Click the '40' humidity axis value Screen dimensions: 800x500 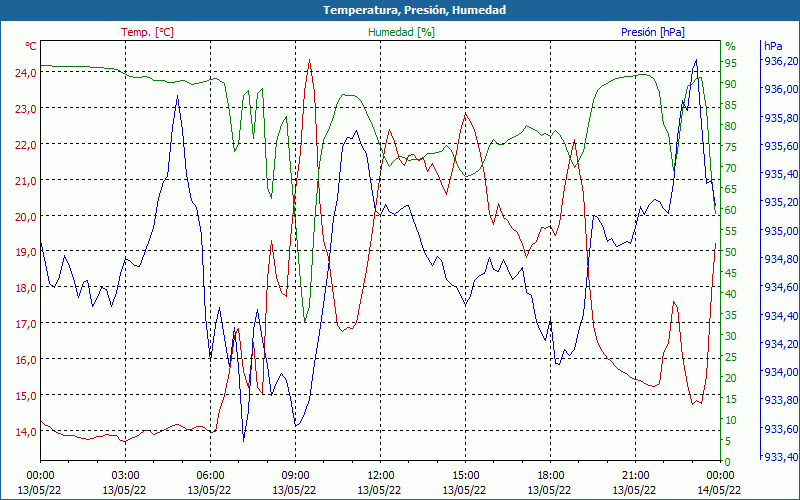731,294
